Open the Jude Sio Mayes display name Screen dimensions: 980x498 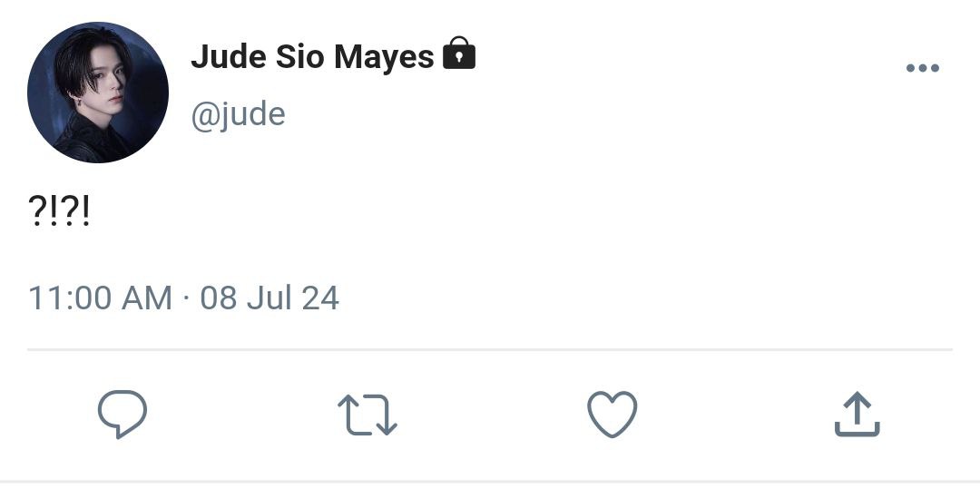pos(312,56)
